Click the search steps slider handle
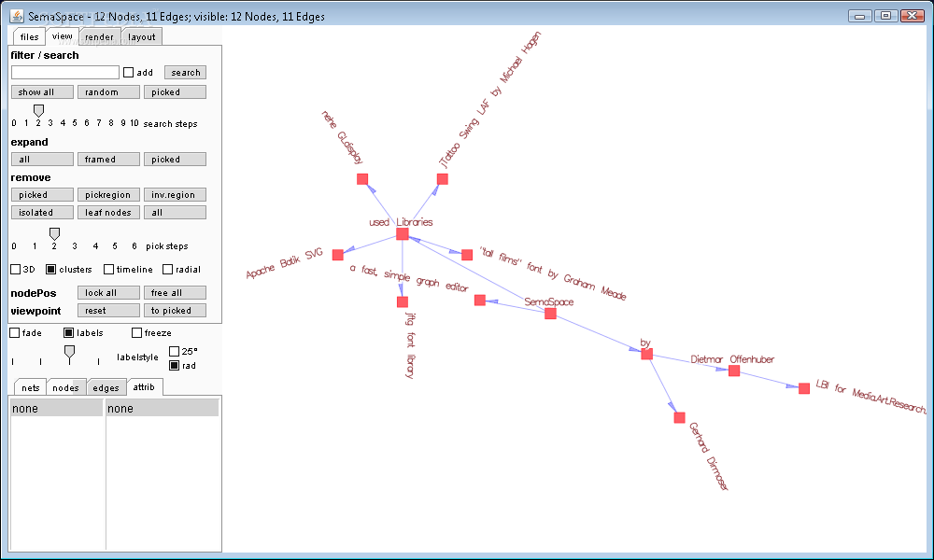The image size is (934, 560). coord(38,111)
